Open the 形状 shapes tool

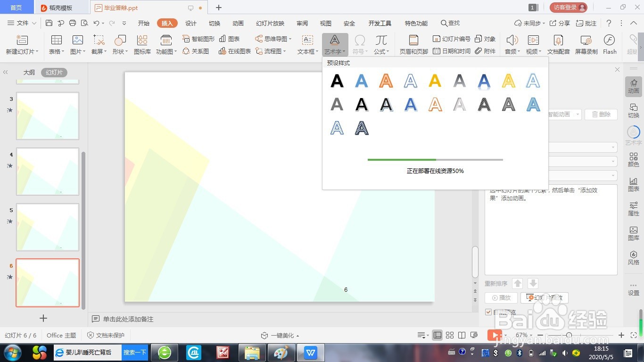click(120, 40)
